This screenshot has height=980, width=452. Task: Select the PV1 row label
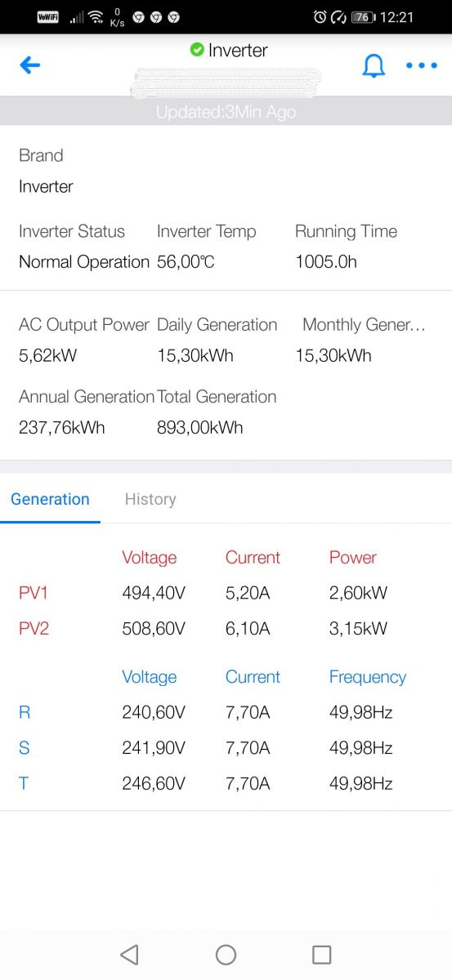pyautogui.click(x=34, y=593)
